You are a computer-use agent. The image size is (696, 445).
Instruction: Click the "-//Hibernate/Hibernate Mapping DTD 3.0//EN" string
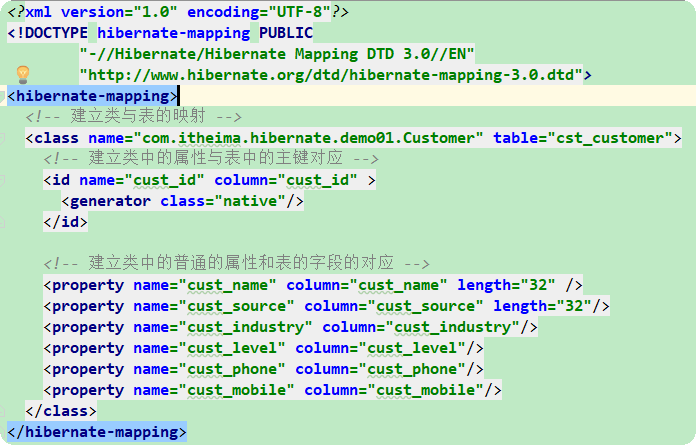277,54
